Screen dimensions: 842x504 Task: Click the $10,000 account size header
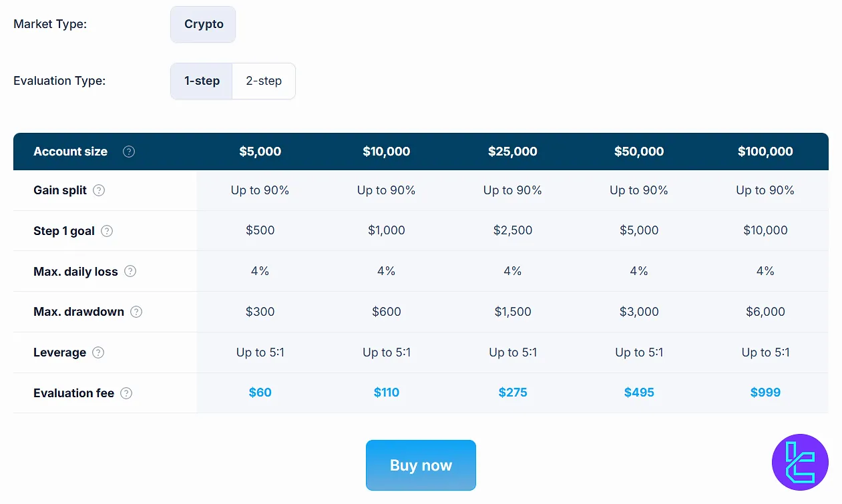point(386,152)
